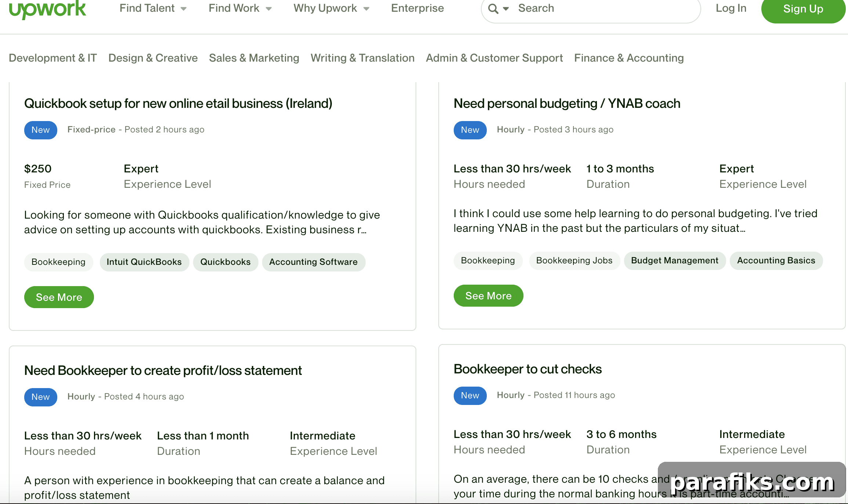Select the Writing & Translation category
This screenshot has width=848, height=504.
point(362,58)
